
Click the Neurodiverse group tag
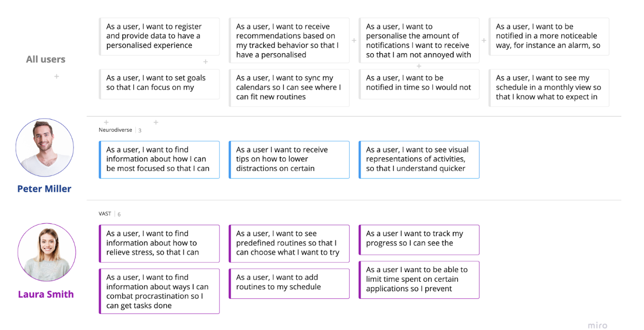point(115,130)
